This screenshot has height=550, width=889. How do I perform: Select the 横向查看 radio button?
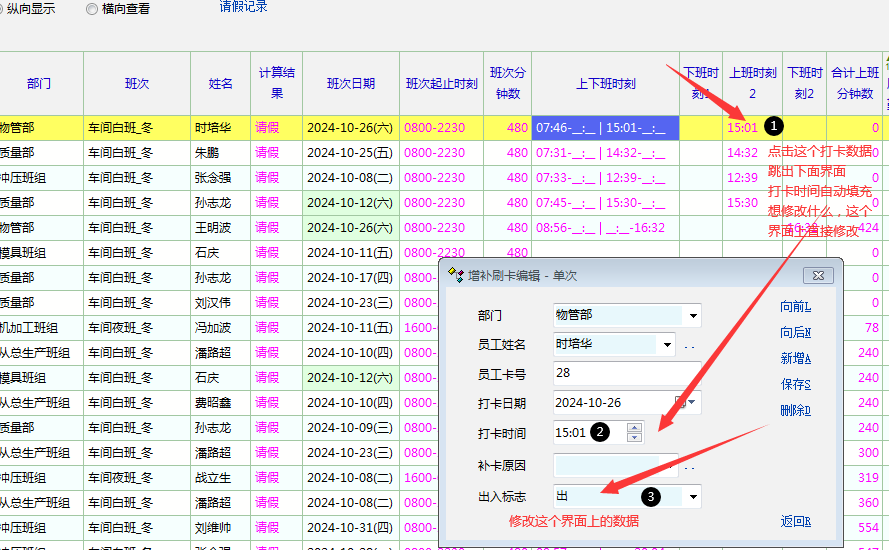point(92,9)
